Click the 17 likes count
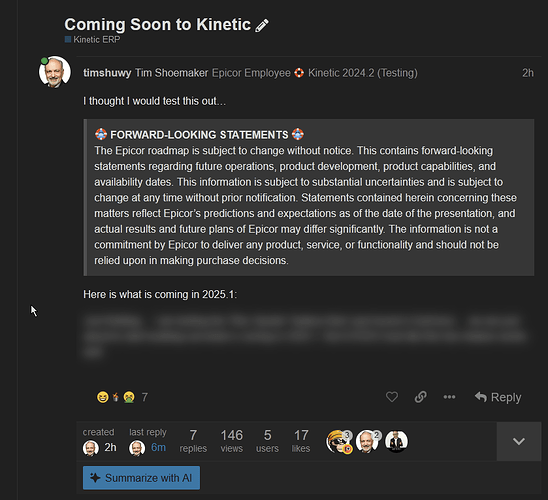Viewport: 548px width, 500px height. [x=301, y=441]
